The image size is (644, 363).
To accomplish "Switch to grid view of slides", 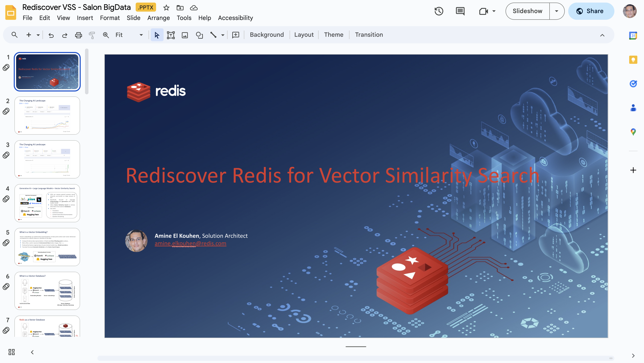I will pyautogui.click(x=12, y=352).
